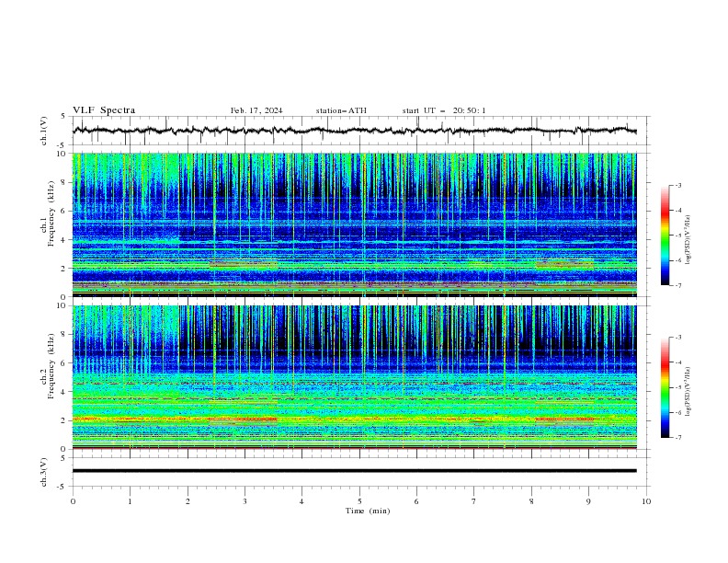Click the time axis tick "10"
This screenshot has width=728, height=563.
coord(646,501)
